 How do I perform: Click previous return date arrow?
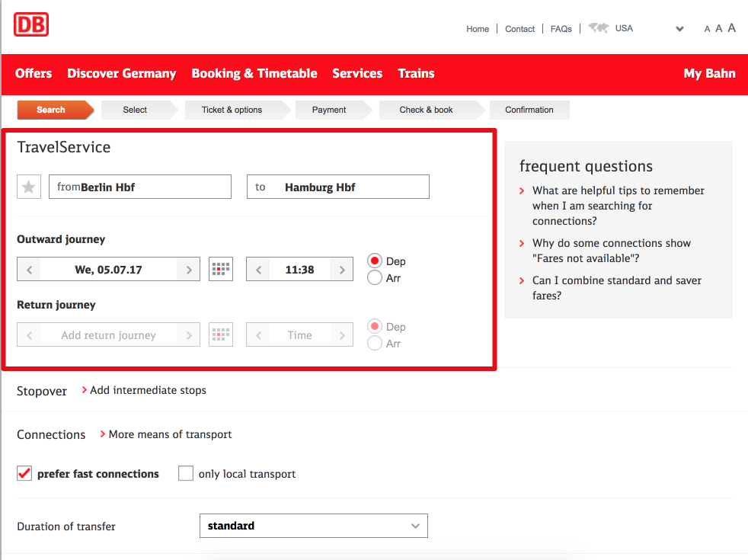click(29, 334)
